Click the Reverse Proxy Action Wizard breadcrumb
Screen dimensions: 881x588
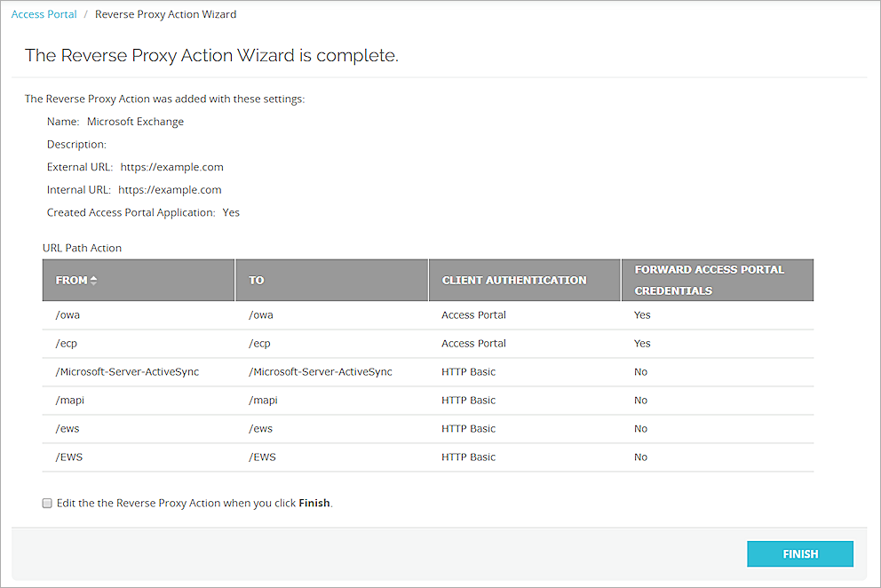click(x=165, y=14)
